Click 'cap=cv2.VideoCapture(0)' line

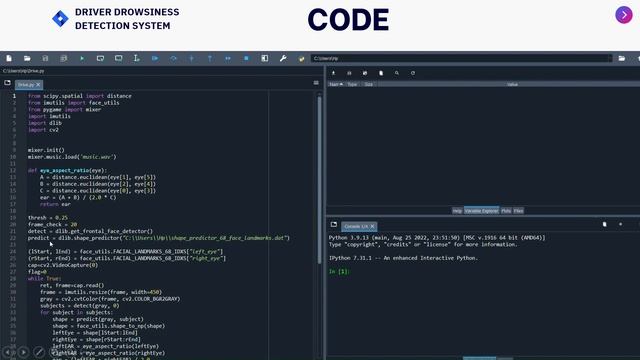point(63,265)
